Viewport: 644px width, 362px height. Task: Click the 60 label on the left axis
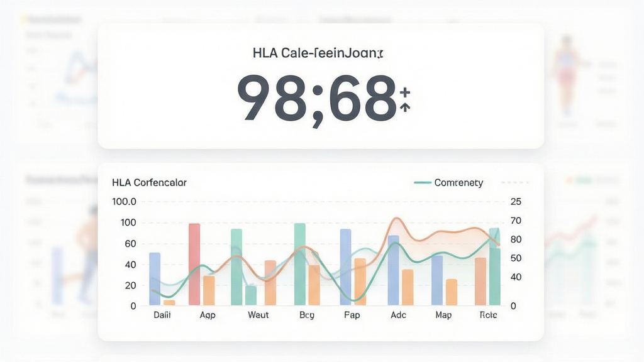click(x=130, y=244)
